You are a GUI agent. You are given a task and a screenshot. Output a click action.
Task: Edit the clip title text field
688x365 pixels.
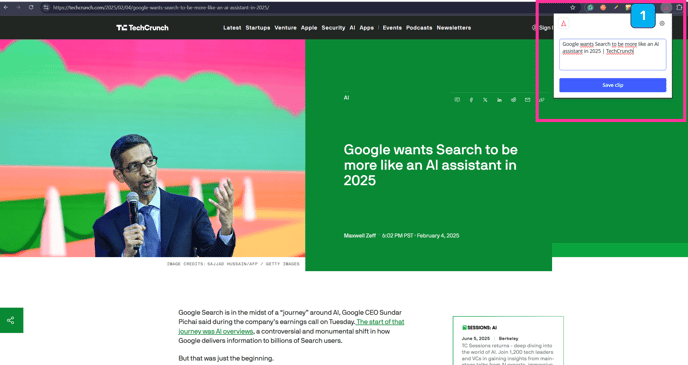point(613,54)
